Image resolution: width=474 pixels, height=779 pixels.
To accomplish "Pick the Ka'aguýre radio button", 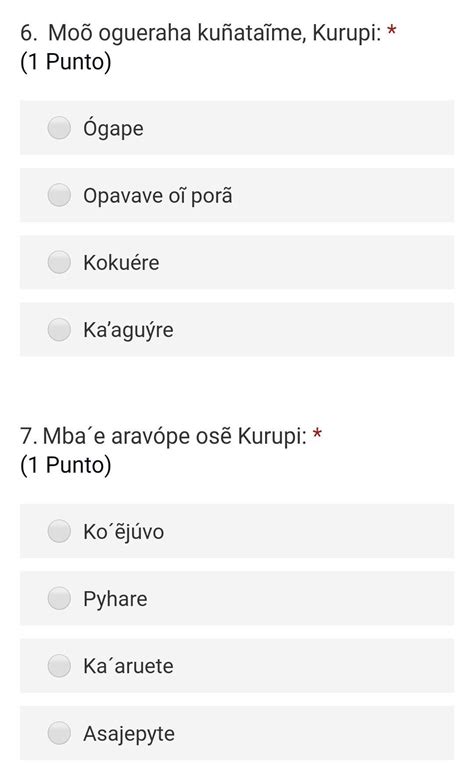I will pyautogui.click(x=59, y=329).
